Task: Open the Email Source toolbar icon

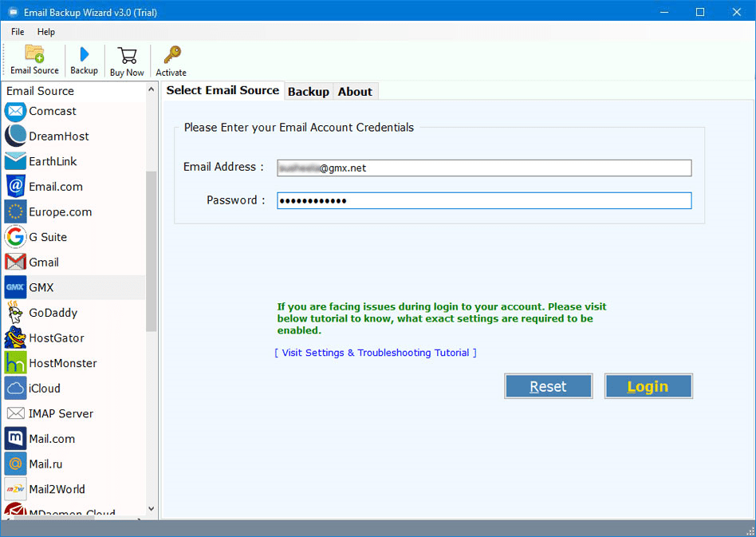Action: 34,54
